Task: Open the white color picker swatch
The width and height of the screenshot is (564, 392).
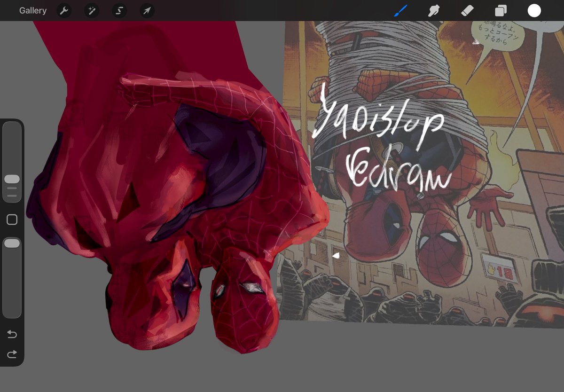Action: (534, 10)
